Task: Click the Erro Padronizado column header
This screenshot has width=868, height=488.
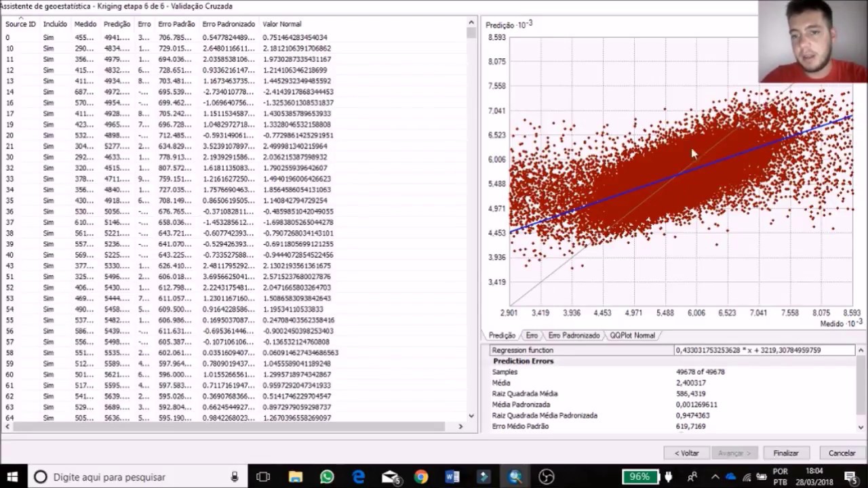Action: click(x=229, y=24)
